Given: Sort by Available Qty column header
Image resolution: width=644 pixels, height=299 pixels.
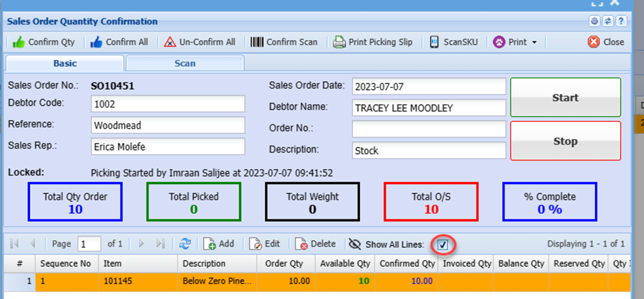Looking at the screenshot, I should click(x=345, y=264).
